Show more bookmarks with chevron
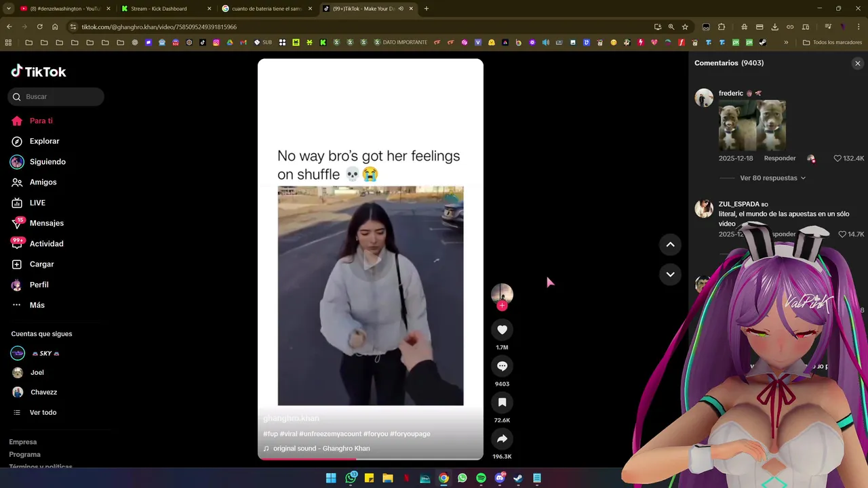 [x=786, y=42]
